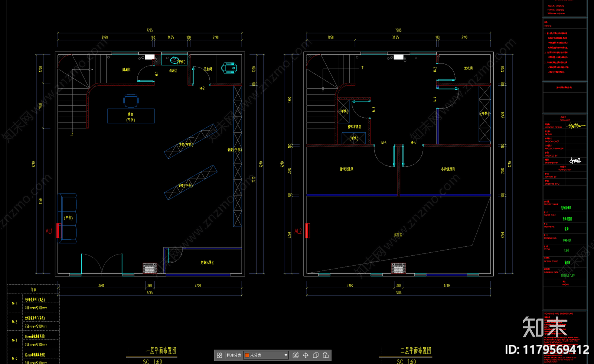The width and height of the screenshot is (594, 364).
Task: Click the 3445 dimension above the second-floor plan
Action: (x=395, y=37)
